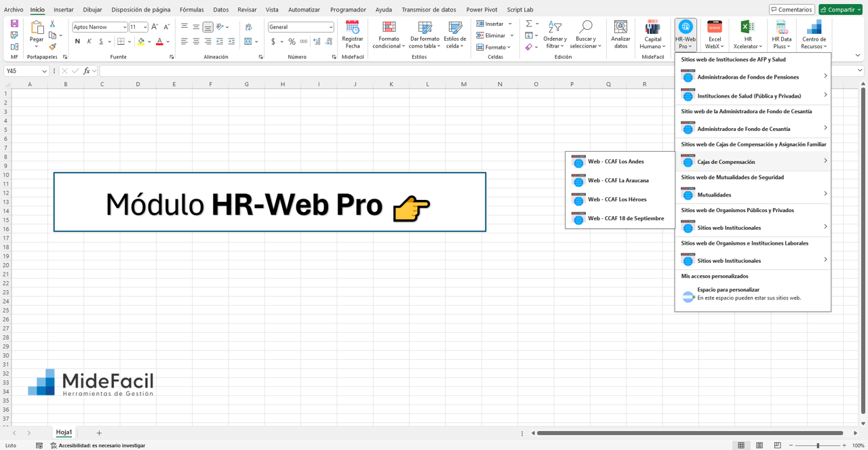
Task: Switch to Normal view in status bar
Action: pos(741,445)
